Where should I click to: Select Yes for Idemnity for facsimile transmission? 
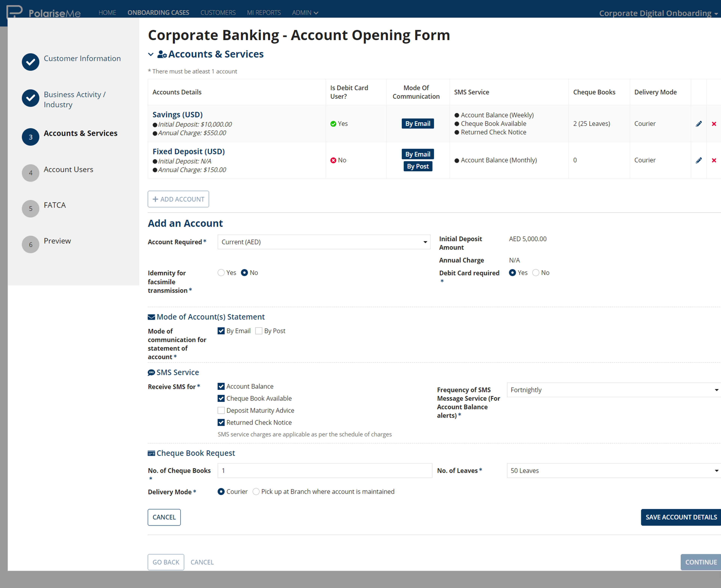coord(221,273)
